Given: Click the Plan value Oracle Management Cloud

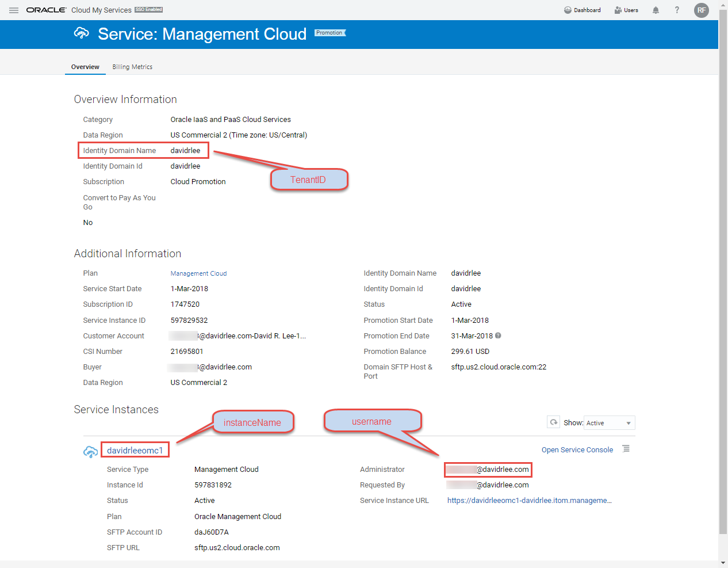Looking at the screenshot, I should 238,517.
